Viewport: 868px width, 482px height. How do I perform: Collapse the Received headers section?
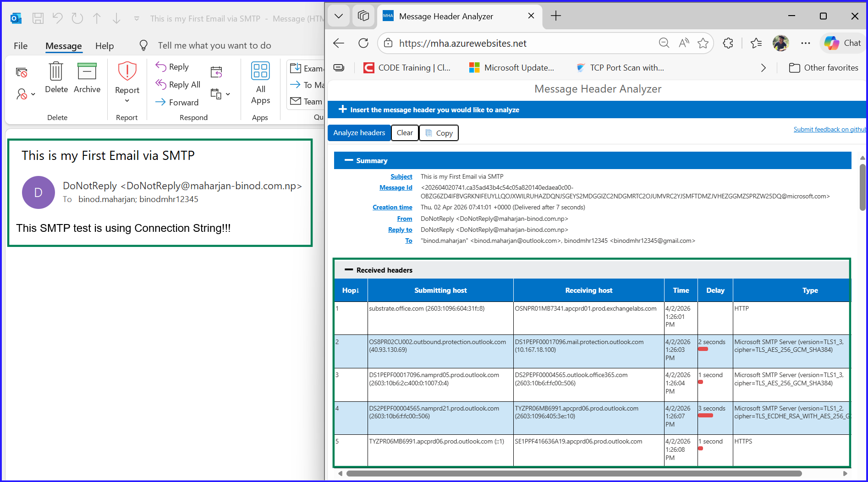pyautogui.click(x=349, y=269)
